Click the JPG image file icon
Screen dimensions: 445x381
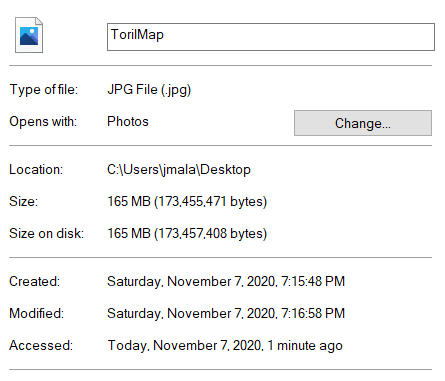(29, 35)
